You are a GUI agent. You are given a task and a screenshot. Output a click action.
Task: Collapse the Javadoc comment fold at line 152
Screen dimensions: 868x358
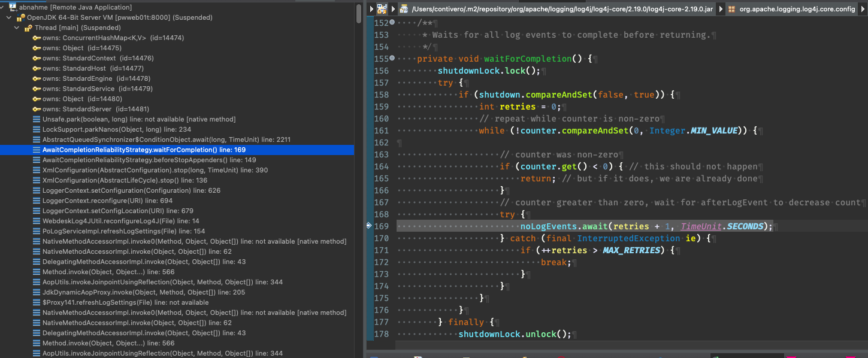tap(392, 22)
